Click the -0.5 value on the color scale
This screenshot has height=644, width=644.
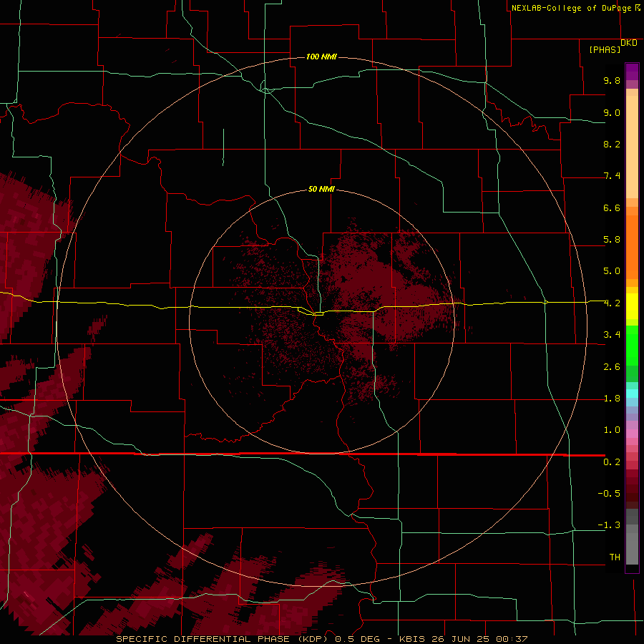609,494
